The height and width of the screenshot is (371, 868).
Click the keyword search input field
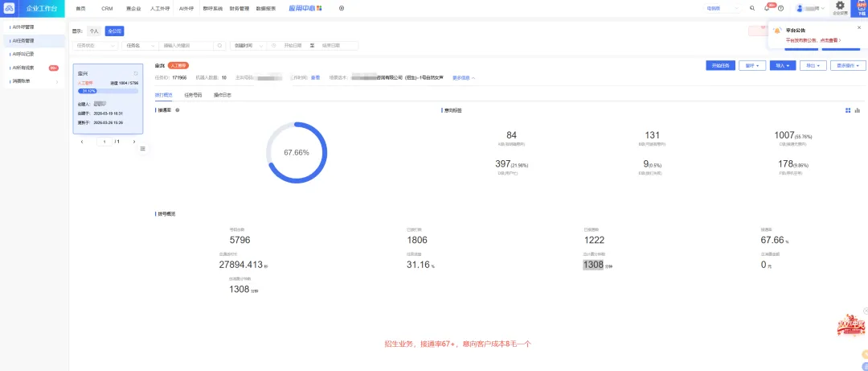[x=187, y=46]
